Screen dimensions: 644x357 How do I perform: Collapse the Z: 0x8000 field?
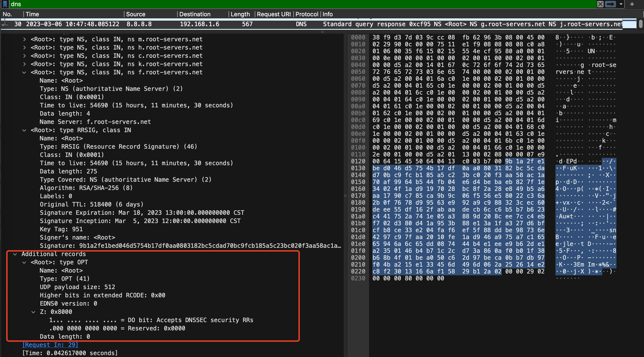[33, 312]
